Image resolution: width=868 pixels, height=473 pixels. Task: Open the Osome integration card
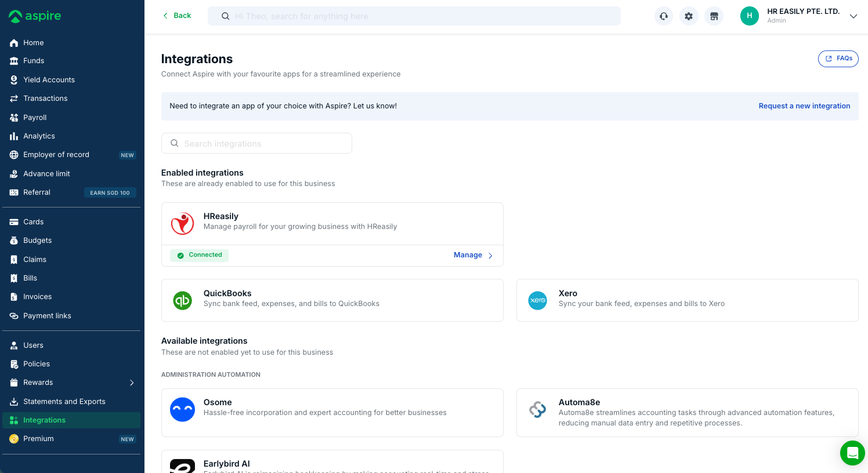tap(332, 413)
